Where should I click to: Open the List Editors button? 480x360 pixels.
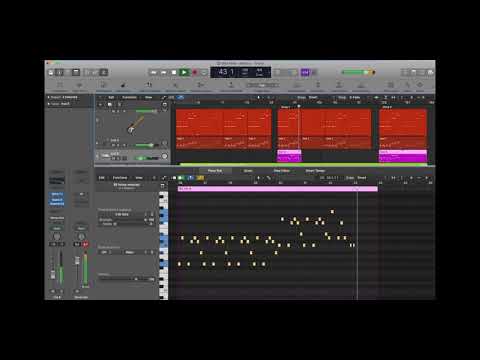[405, 72]
